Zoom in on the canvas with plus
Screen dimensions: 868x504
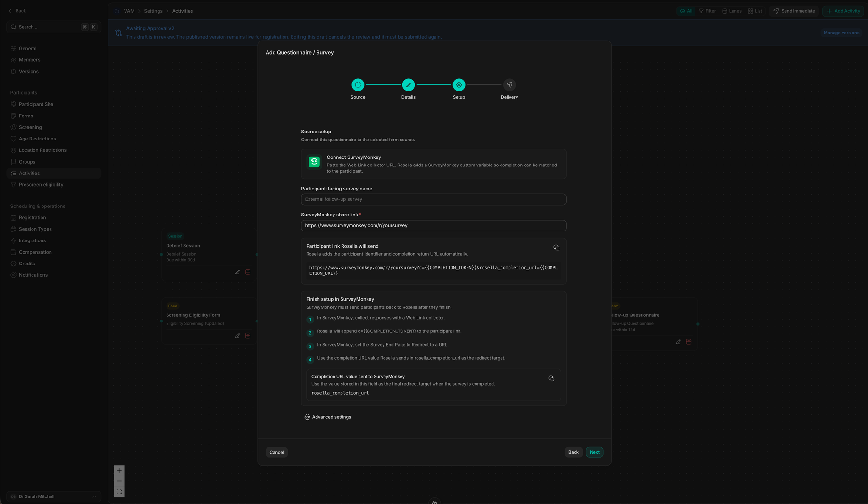[119, 471]
